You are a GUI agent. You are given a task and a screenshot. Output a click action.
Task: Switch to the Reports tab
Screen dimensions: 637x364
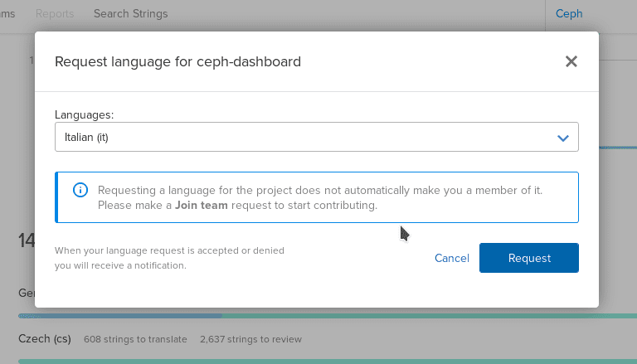[55, 13]
